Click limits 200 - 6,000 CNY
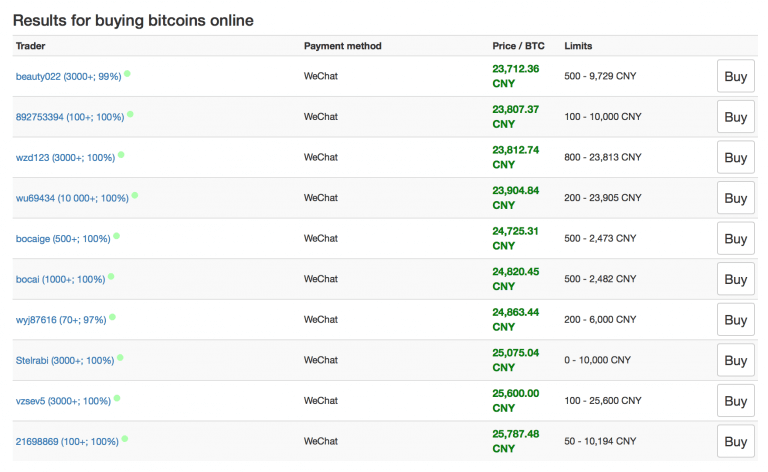 [600, 320]
